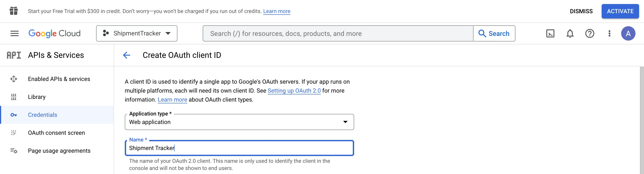Image resolution: width=644 pixels, height=174 pixels.
Task: Open the notifications bell
Action: point(570,33)
